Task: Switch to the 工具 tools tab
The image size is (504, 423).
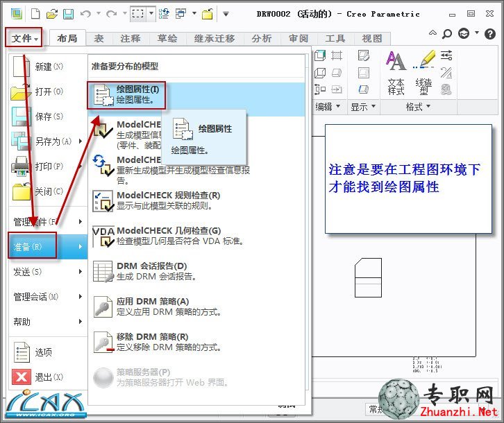Action: 335,39
